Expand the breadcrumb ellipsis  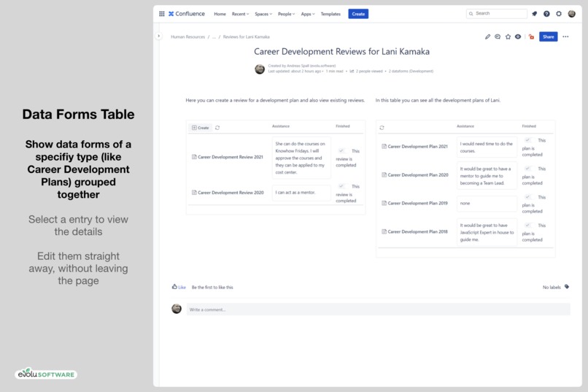pos(214,36)
